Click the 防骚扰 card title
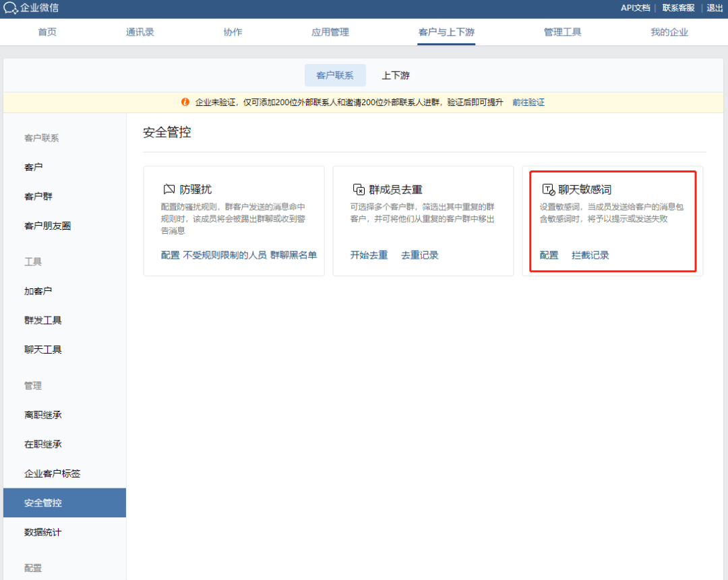The image size is (728, 580). point(195,189)
